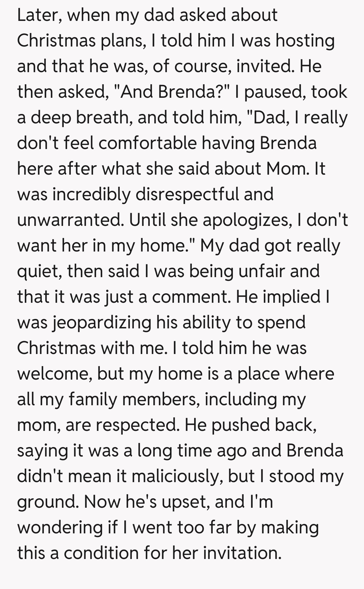Click the final word "invitation"

click(x=242, y=553)
